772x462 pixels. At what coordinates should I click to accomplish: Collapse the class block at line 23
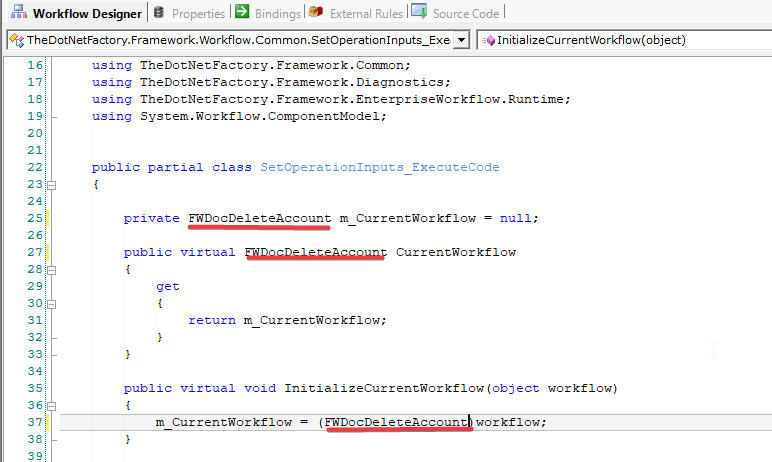52,185
